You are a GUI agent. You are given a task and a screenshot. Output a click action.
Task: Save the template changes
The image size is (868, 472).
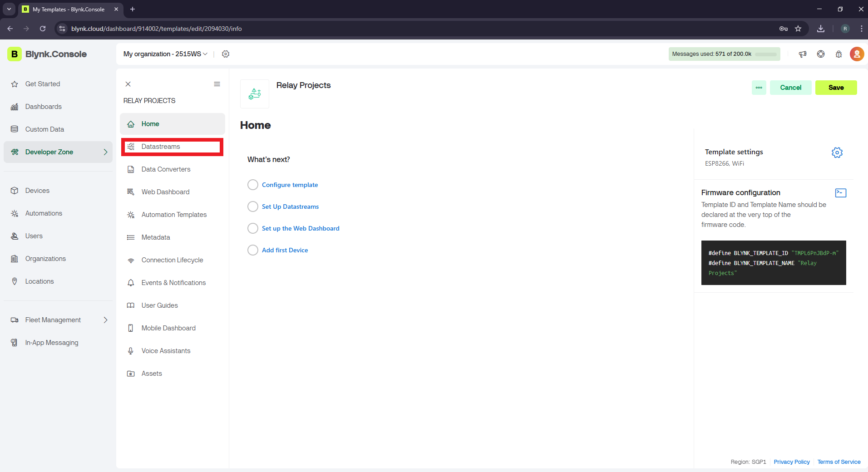pyautogui.click(x=836, y=88)
